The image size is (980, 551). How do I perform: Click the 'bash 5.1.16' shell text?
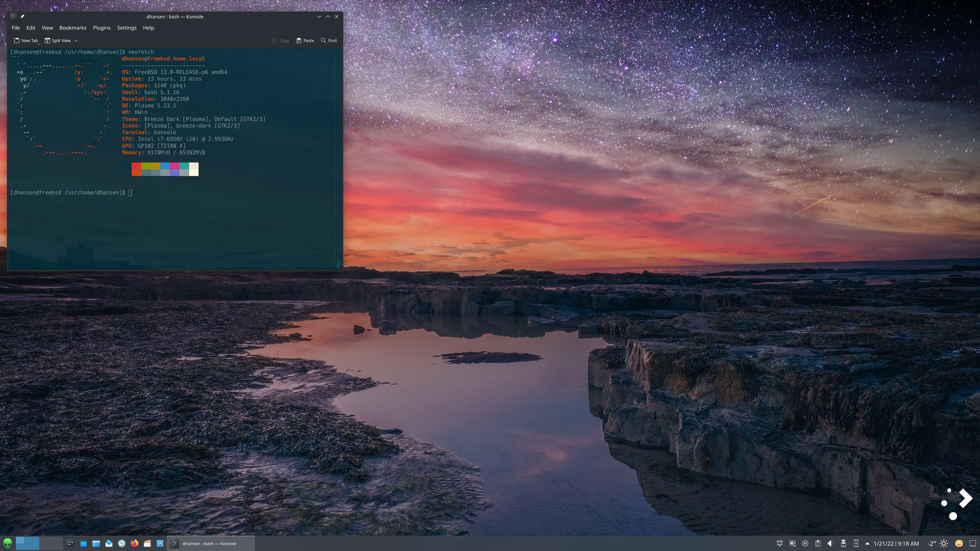tap(162, 92)
